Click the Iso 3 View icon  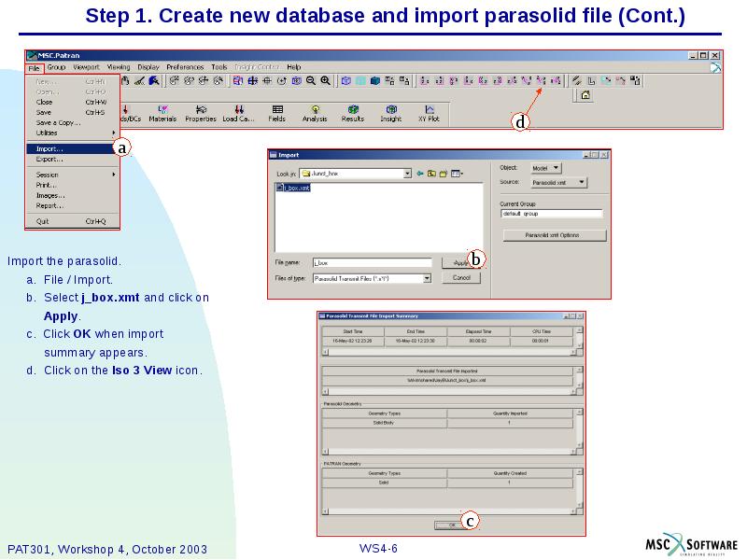540,83
